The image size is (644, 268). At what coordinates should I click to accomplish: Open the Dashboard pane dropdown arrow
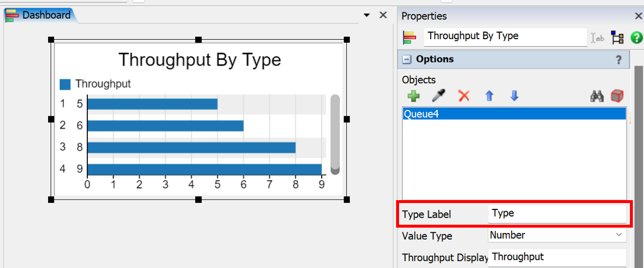pyautogui.click(x=367, y=15)
